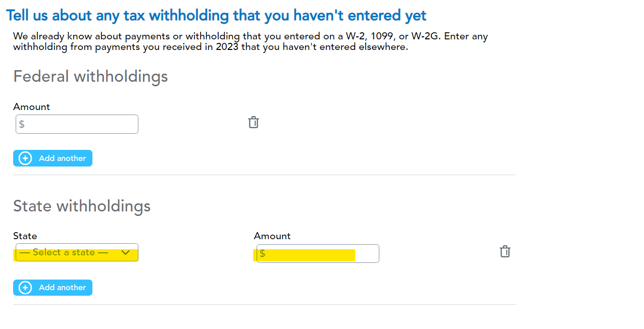Click the divider line below federal Add another
This screenshot has height=329, width=644.
(264, 175)
